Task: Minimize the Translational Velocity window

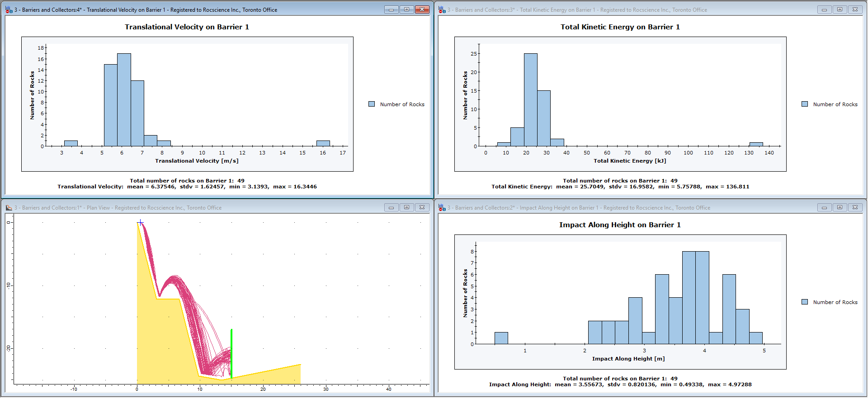Action: (391, 9)
